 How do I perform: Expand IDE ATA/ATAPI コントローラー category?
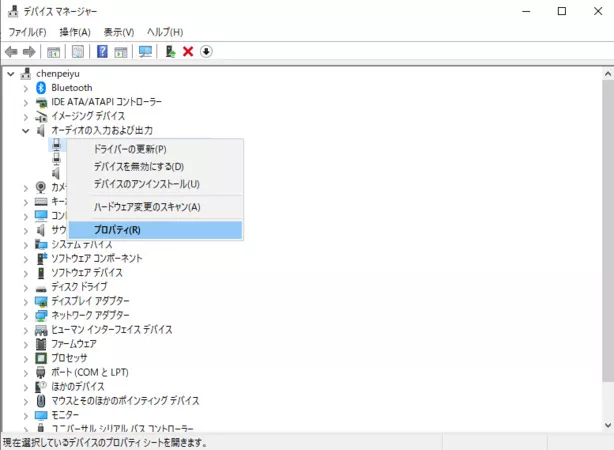pyautogui.click(x=26, y=103)
